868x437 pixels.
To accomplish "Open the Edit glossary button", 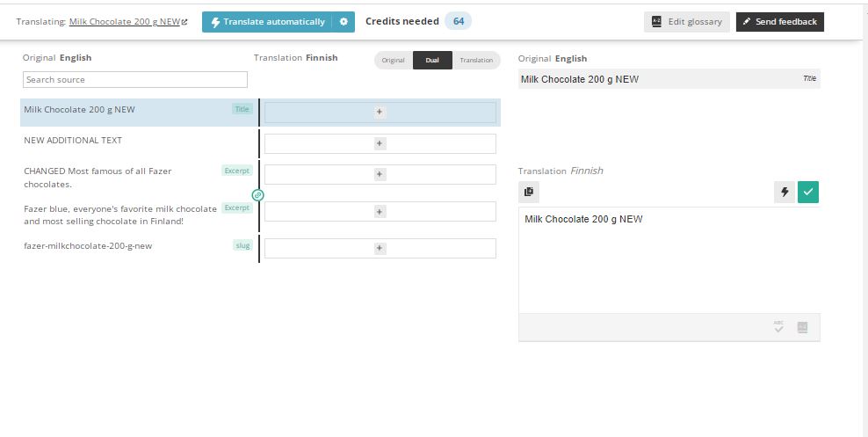I will click(686, 22).
